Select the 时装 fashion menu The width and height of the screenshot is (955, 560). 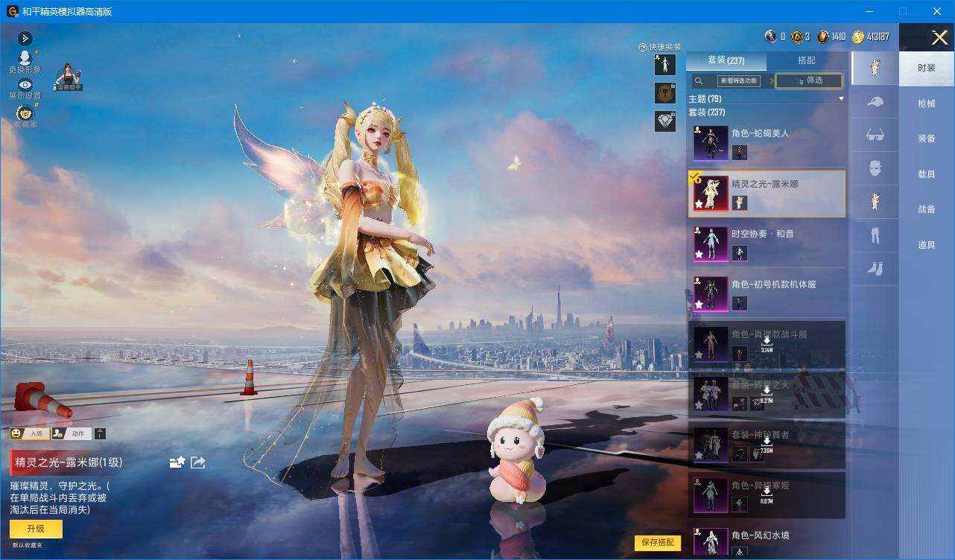pos(927,68)
